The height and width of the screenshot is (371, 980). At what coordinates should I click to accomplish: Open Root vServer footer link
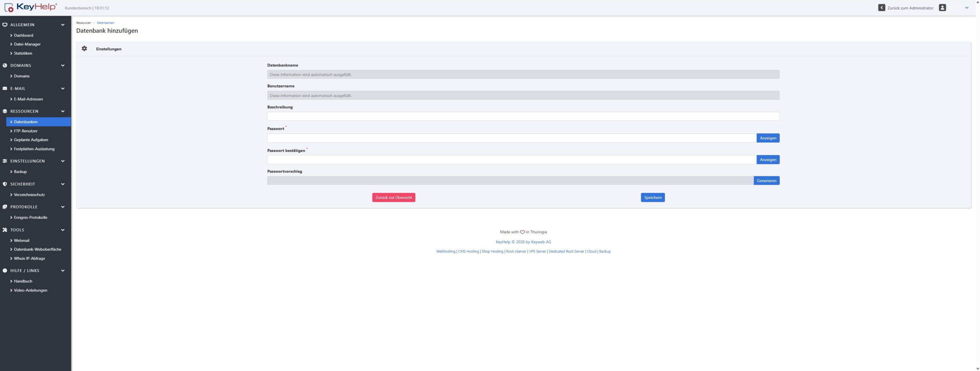[x=516, y=251]
